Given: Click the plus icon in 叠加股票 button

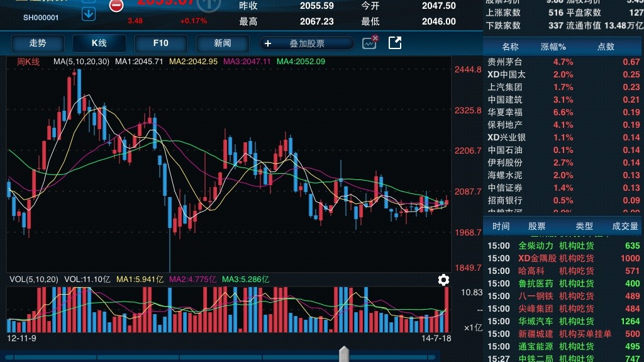Looking at the screenshot, I should (x=268, y=43).
